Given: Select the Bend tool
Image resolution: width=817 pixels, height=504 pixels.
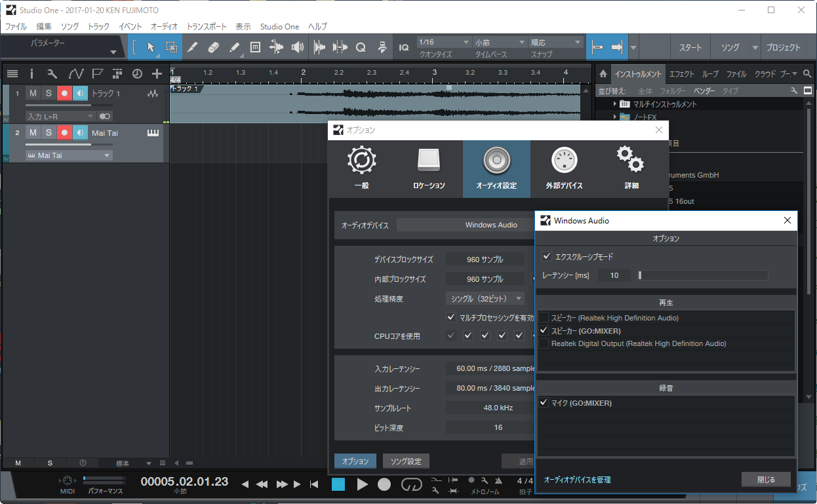Looking at the screenshot, I should (x=277, y=47).
